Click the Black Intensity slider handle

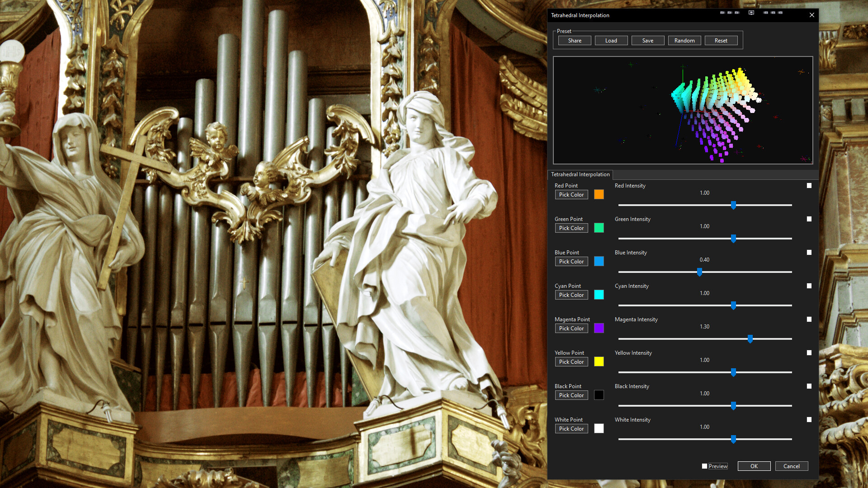(733, 406)
